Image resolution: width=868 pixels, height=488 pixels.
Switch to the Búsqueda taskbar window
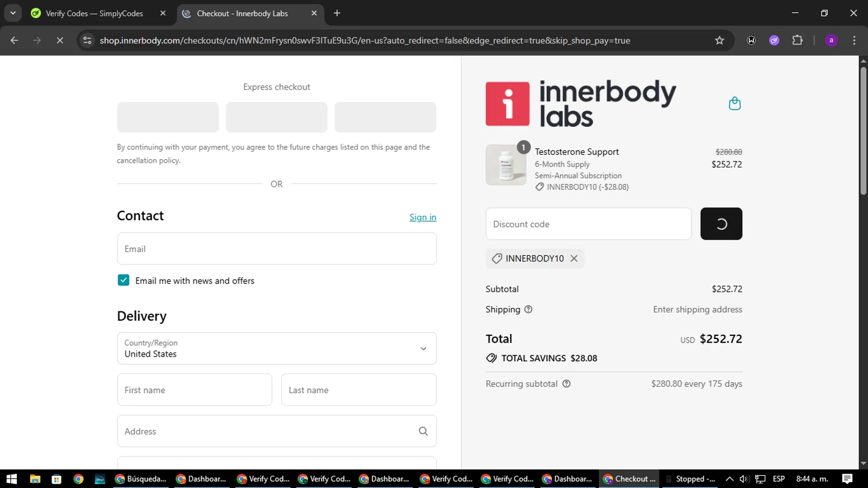[x=141, y=479]
